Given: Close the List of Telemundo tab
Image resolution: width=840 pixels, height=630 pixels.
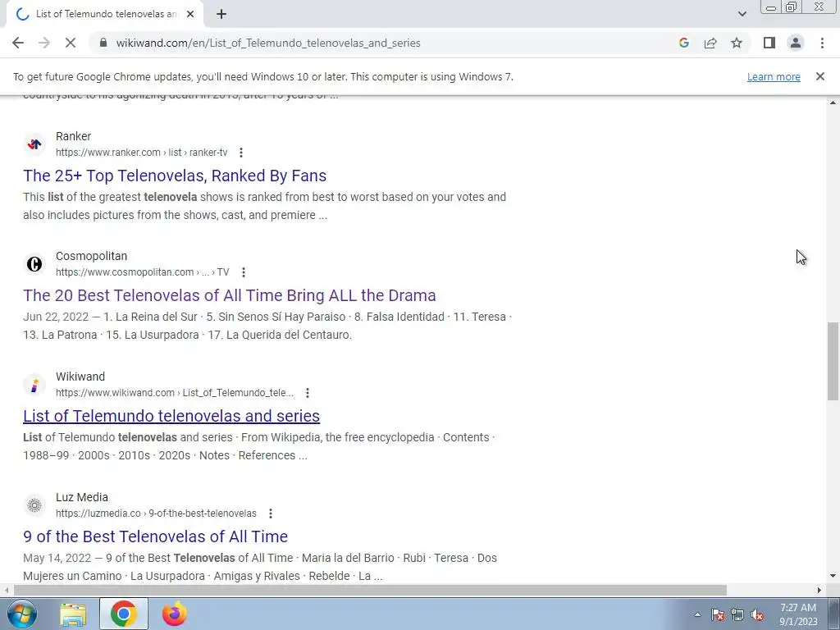Looking at the screenshot, I should (x=190, y=14).
